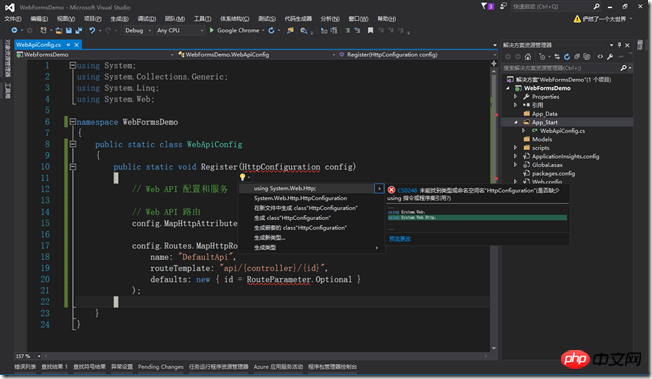Expand the Global.asax node
The image size is (652, 379).
pyautogui.click(x=516, y=165)
